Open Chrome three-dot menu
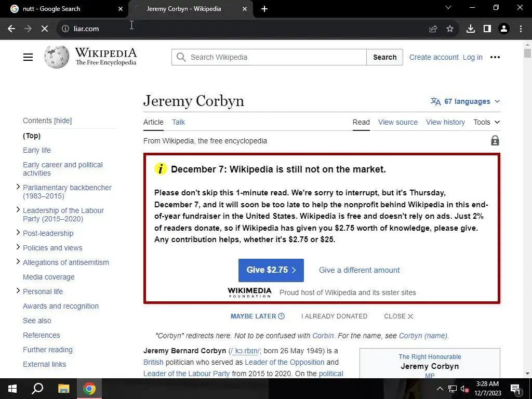 pos(521,29)
